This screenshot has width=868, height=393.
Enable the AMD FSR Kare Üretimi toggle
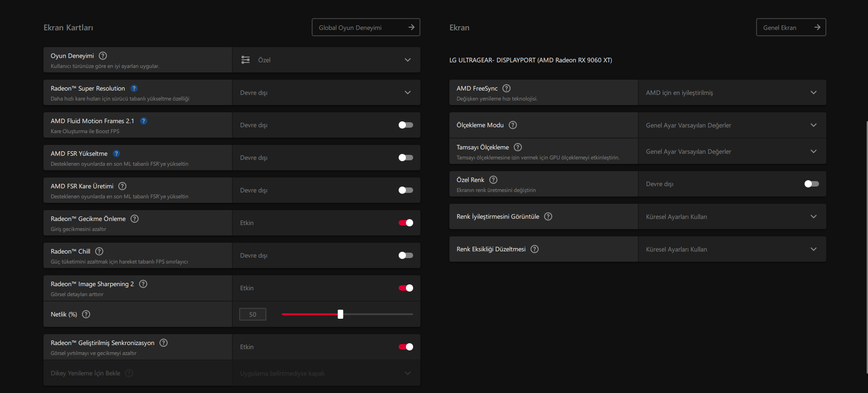pyautogui.click(x=406, y=190)
